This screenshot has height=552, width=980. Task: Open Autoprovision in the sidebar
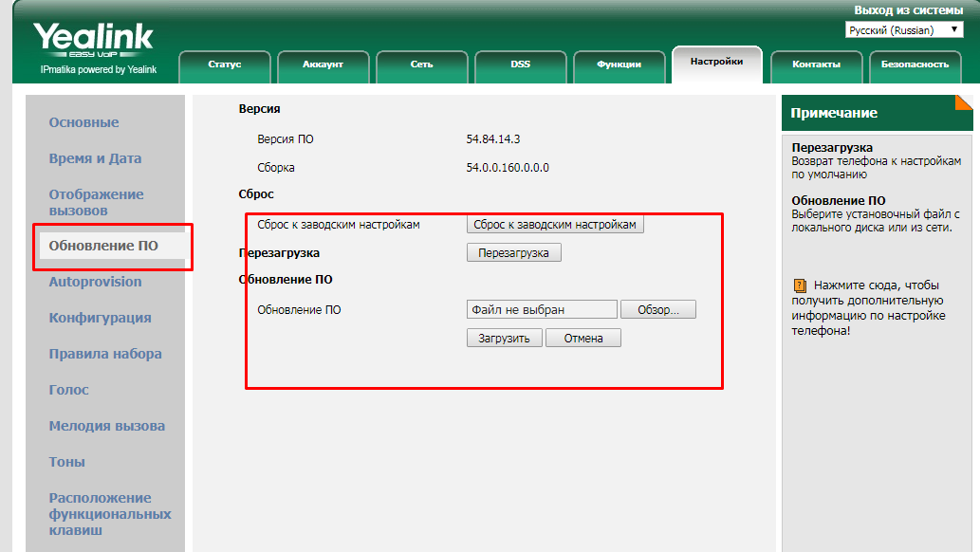pyautogui.click(x=95, y=282)
